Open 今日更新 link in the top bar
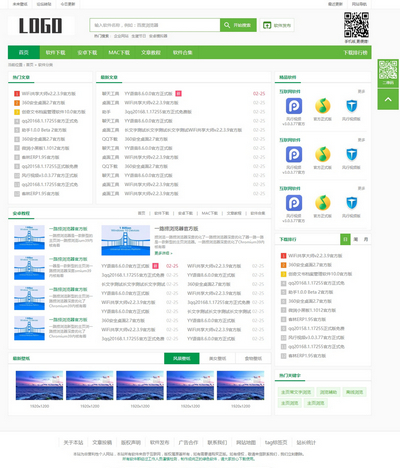 click(68, 4)
